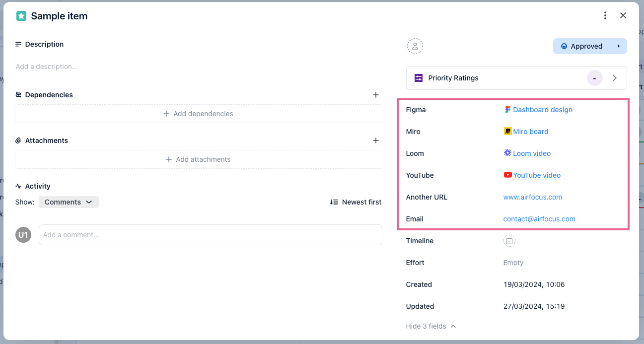Image resolution: width=644 pixels, height=344 pixels.
Task: Click the Created date 19/03/2024, 10:06
Action: 534,284
